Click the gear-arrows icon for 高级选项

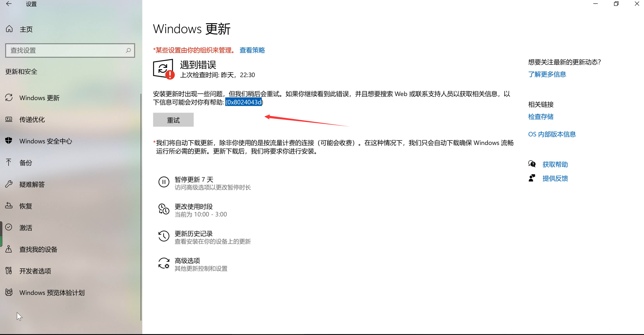(x=164, y=263)
